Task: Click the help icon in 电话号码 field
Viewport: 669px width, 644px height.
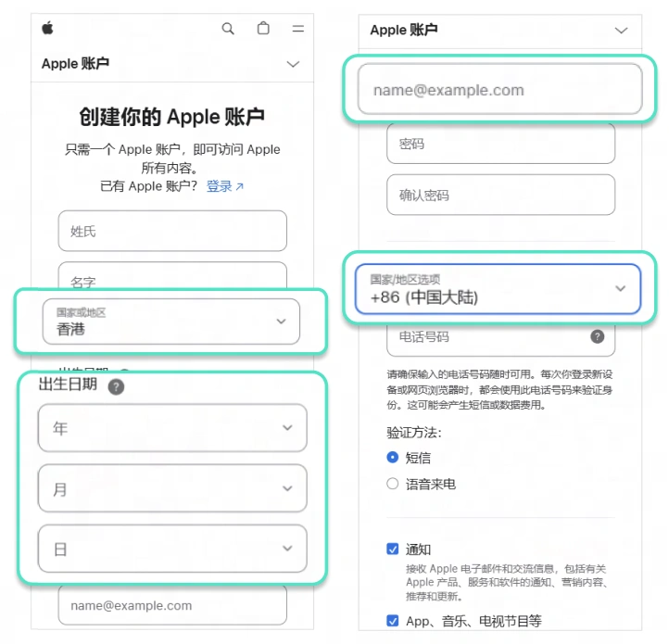Action: coord(598,336)
